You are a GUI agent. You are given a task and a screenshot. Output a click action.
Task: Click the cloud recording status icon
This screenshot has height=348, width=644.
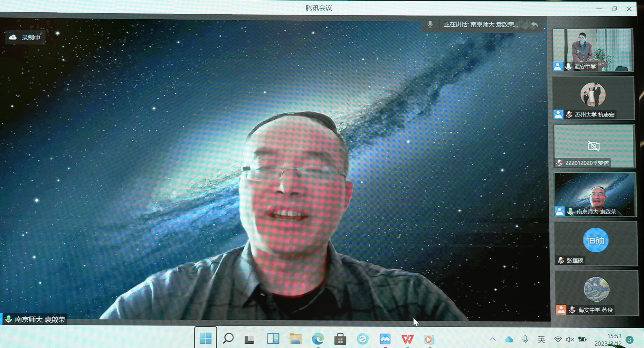13,37
